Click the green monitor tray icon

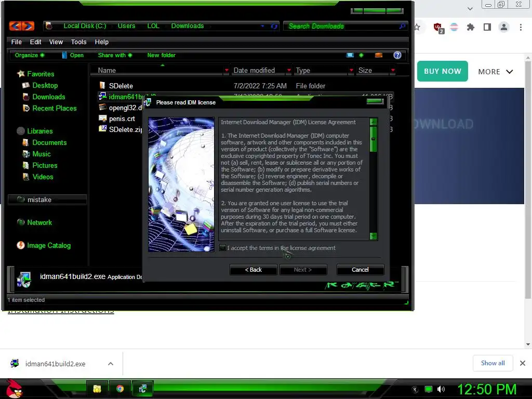[429, 389]
